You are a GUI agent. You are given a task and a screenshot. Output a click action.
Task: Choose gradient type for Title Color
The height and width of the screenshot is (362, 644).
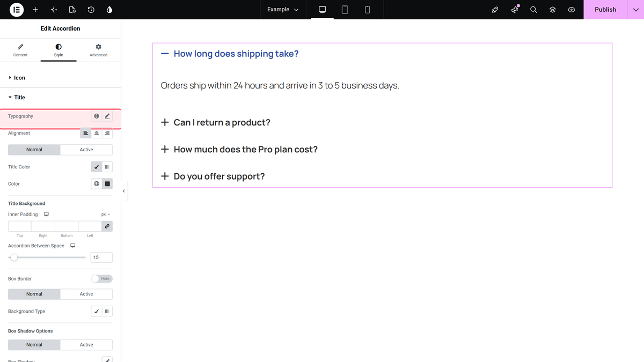pyautogui.click(x=107, y=167)
